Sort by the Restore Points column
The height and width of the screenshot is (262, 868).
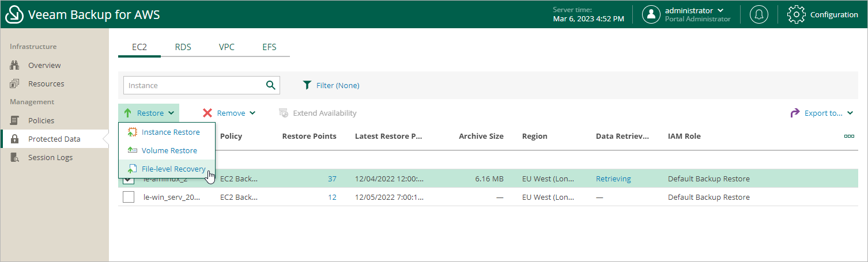click(309, 136)
